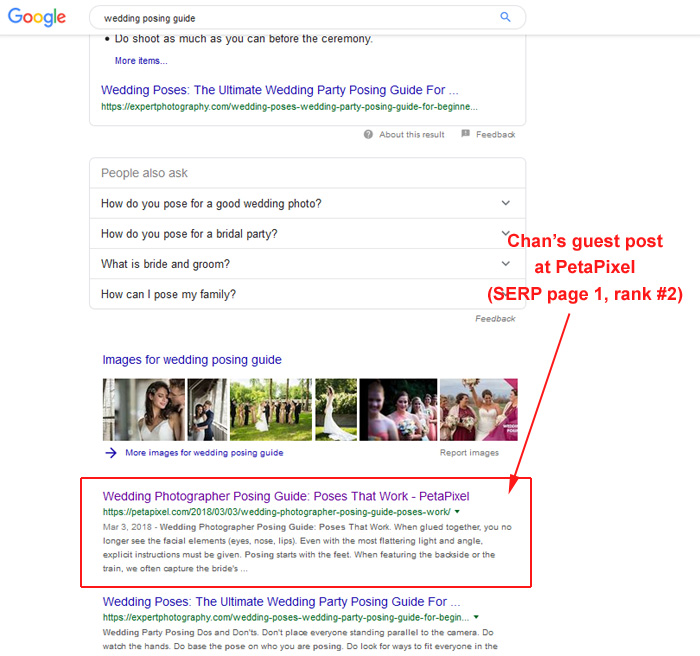The height and width of the screenshot is (656, 700).
Task: Open the outdoor wedding party group thumbnail
Action: click(271, 409)
